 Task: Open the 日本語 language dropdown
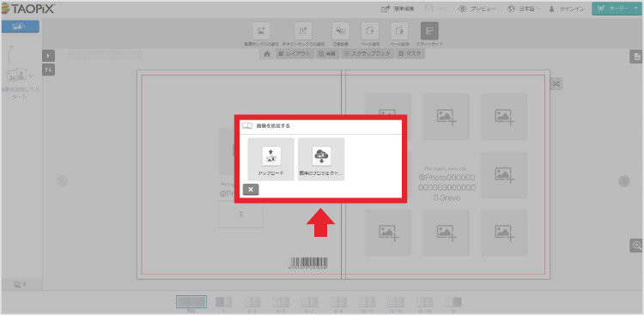pos(524,9)
